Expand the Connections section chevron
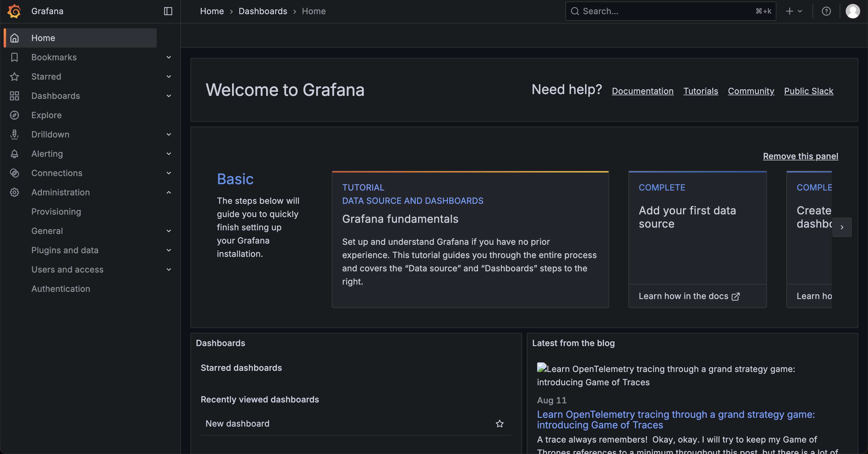This screenshot has height=454, width=868. coord(169,173)
